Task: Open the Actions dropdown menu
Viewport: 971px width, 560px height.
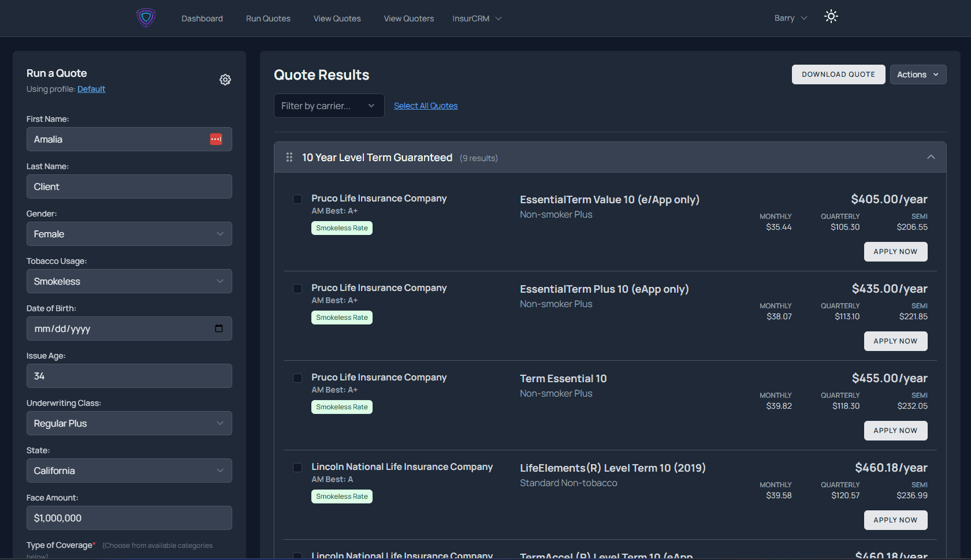Action: 918,74
